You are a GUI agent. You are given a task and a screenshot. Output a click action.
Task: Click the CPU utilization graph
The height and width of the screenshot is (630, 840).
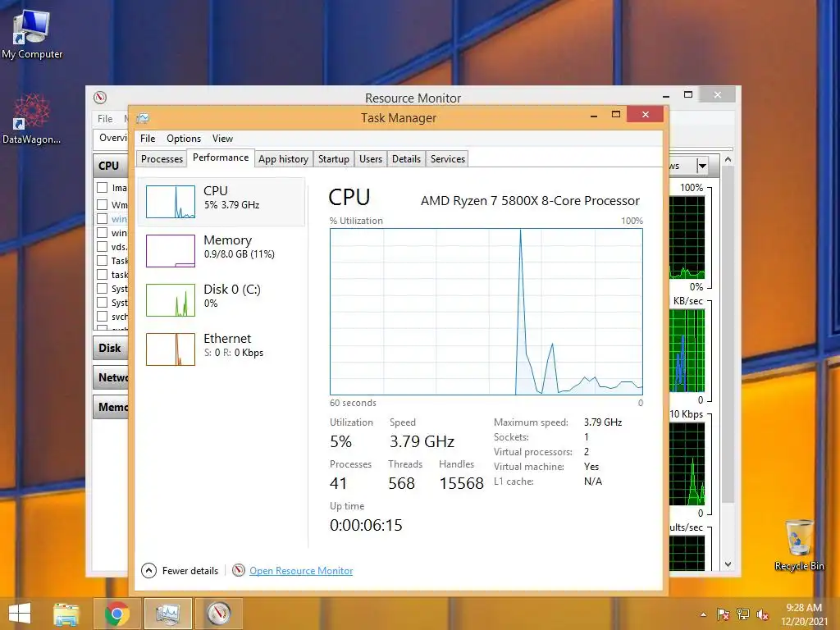[x=486, y=312]
